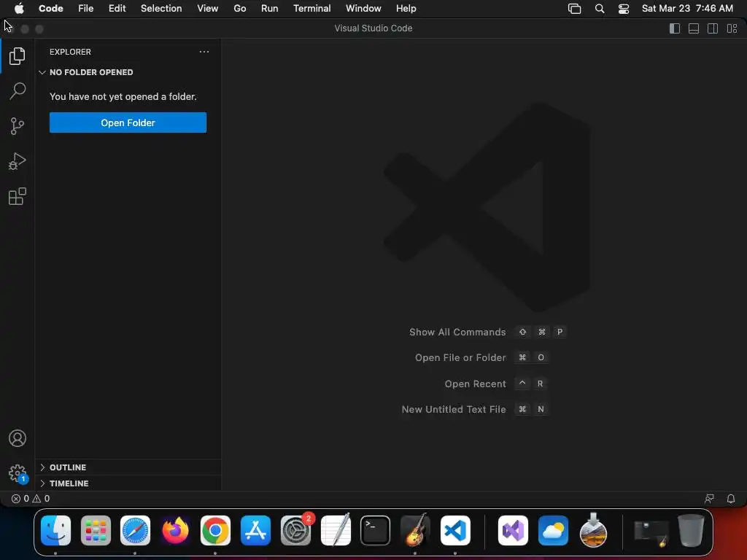Expand the Outline section
The width and height of the screenshot is (747, 560).
[x=128, y=467]
